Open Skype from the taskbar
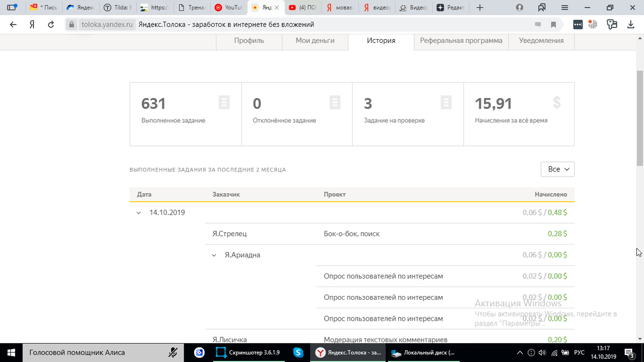Screen dimensions: 644x362 298,352
